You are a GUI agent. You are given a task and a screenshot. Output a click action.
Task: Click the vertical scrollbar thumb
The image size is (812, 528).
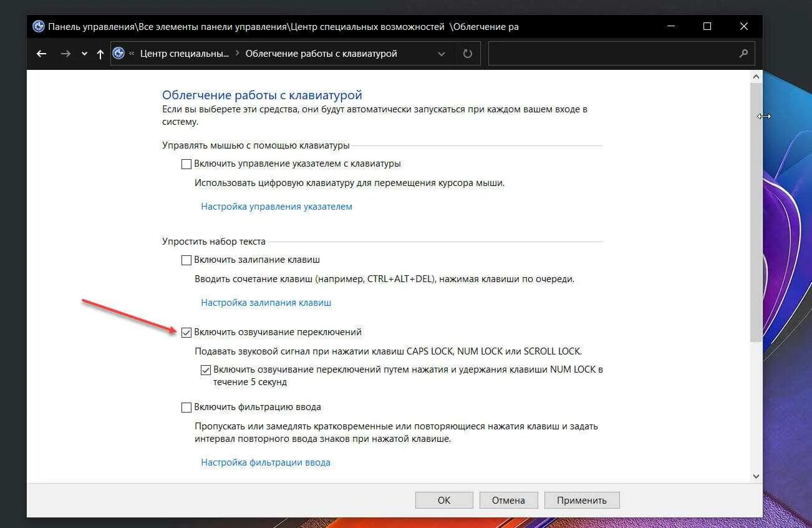coord(756,212)
